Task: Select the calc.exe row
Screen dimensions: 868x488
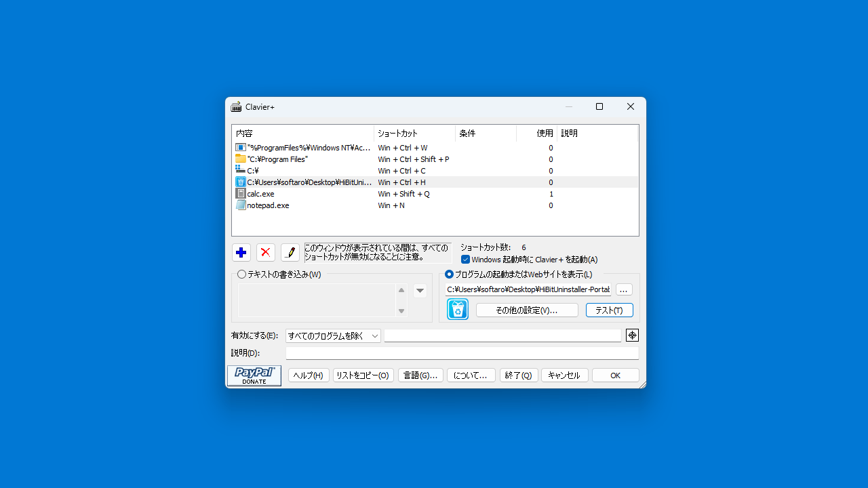Action: [435, 194]
